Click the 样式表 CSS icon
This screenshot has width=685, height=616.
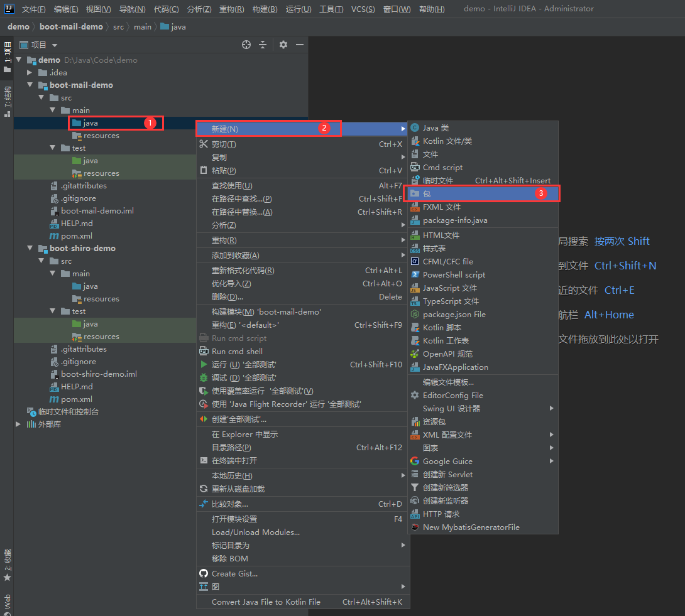pos(415,249)
